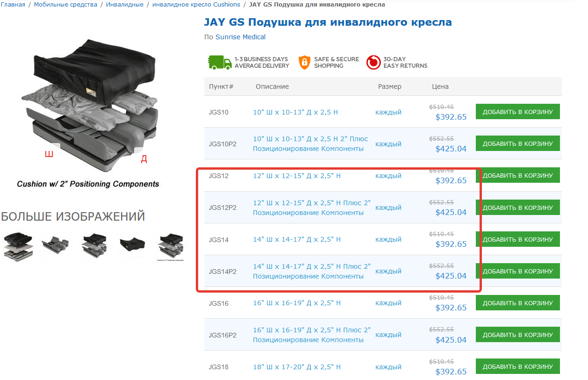
Task: Add JGS18 to the cart
Action: tap(518, 366)
